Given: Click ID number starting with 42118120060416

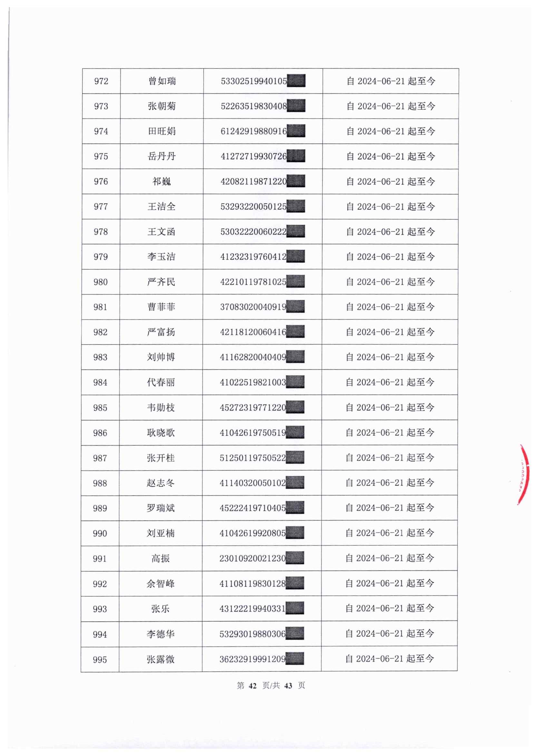Looking at the screenshot, I should tap(253, 332).
